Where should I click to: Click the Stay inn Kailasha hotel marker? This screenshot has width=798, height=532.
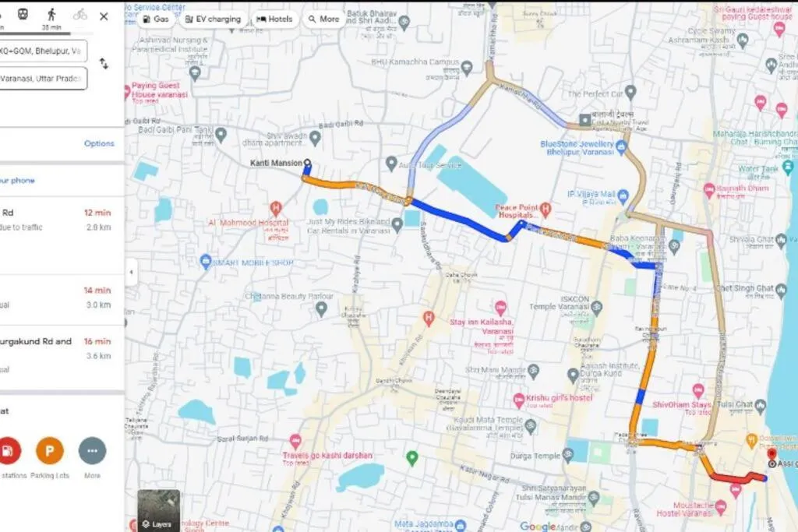click(x=500, y=307)
